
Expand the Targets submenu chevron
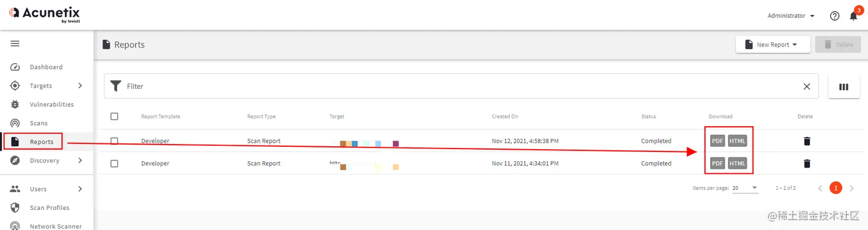click(x=80, y=85)
